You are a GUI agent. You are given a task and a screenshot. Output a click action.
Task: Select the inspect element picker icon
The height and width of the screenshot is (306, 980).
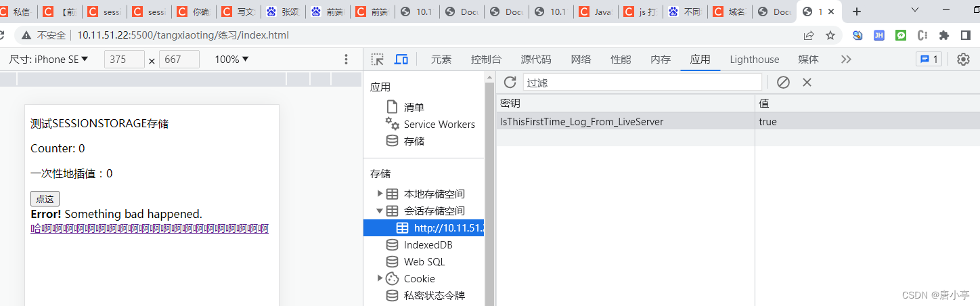tap(378, 60)
